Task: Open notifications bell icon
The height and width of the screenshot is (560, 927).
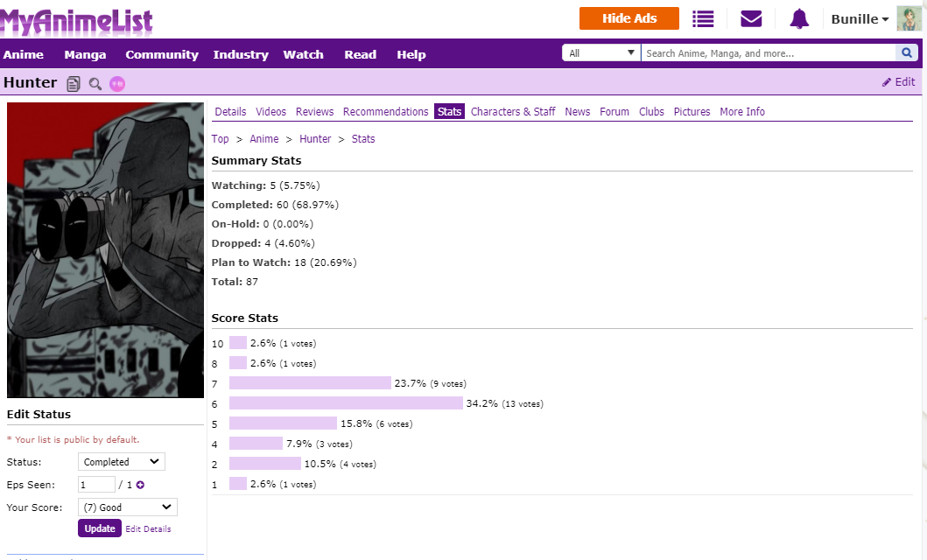Action: 799,18
